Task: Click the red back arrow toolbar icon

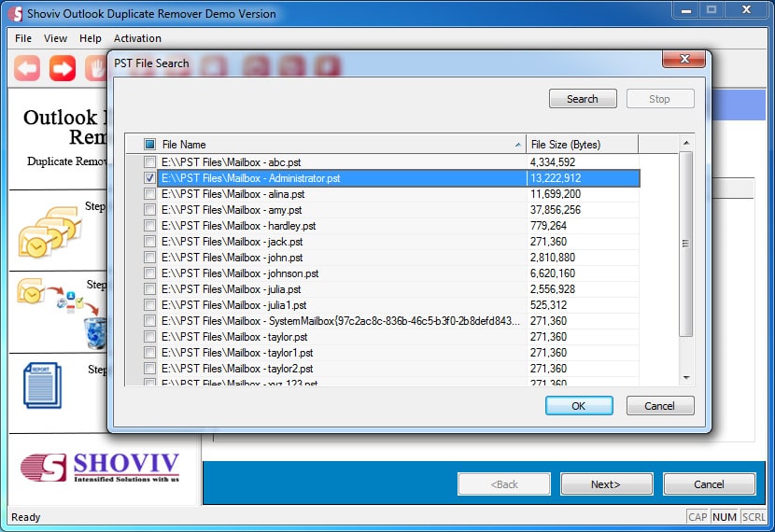Action: pyautogui.click(x=27, y=68)
